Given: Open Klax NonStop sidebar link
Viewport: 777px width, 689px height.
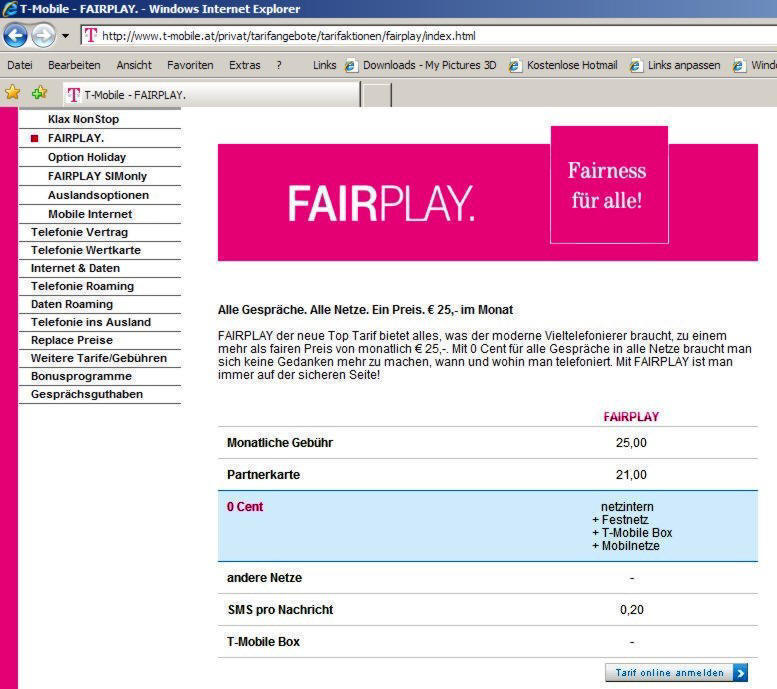Looking at the screenshot, I should 83,119.
